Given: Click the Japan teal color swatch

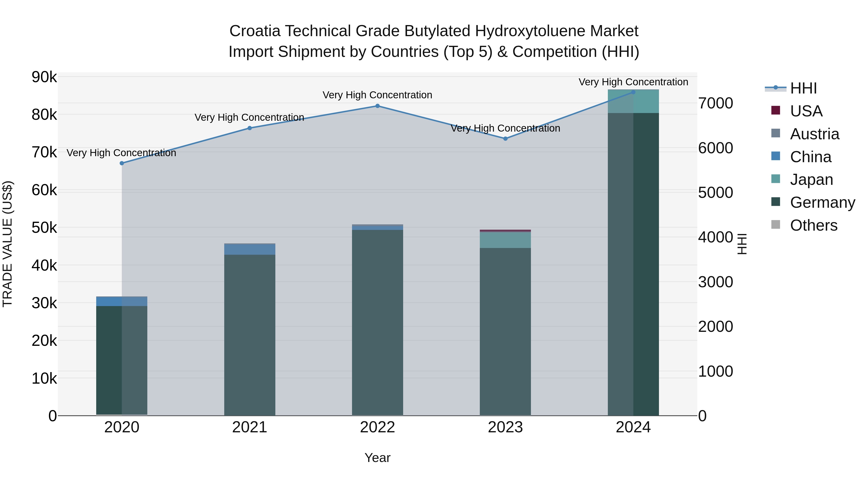Looking at the screenshot, I should coord(776,179).
